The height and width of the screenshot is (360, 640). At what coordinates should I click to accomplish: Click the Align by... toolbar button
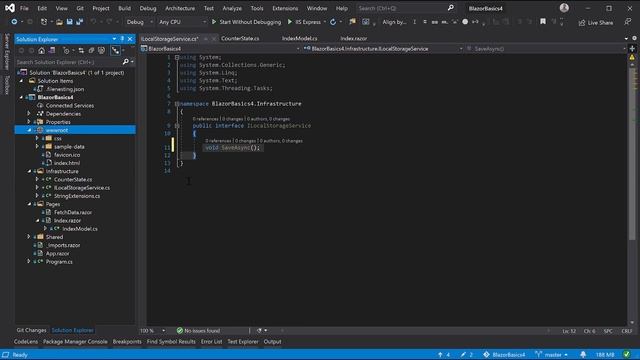[x=394, y=22]
